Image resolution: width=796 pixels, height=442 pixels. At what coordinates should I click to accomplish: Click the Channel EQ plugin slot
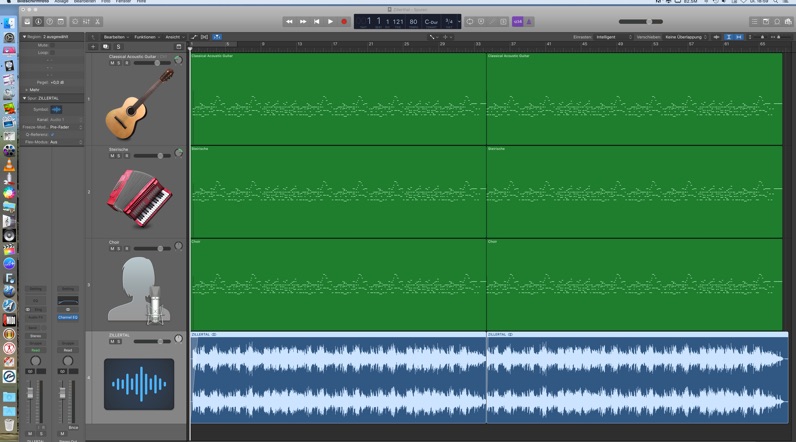pyautogui.click(x=68, y=317)
